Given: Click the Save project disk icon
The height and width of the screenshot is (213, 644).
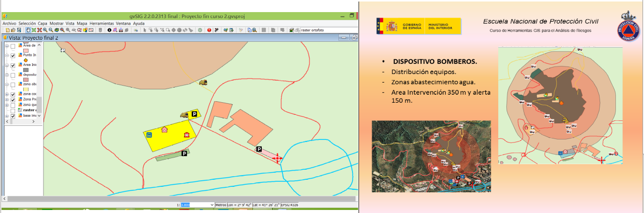Looking at the screenshot, I should pyautogui.click(x=19, y=30).
